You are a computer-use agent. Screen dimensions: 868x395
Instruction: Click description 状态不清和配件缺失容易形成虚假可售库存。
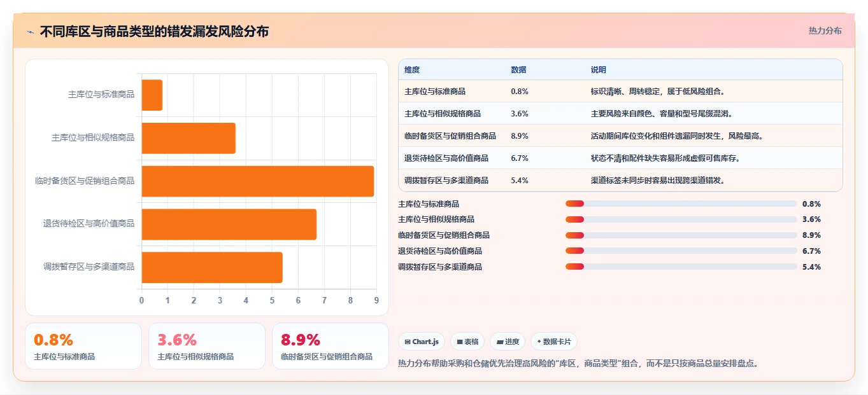[x=666, y=158]
